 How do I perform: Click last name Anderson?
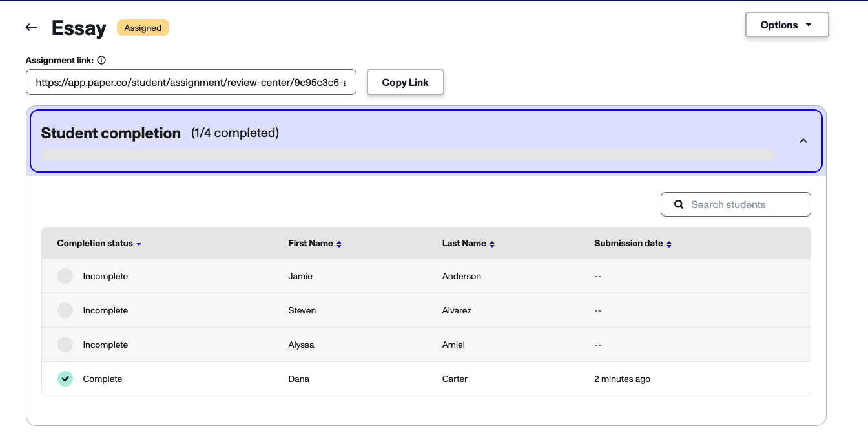(462, 276)
